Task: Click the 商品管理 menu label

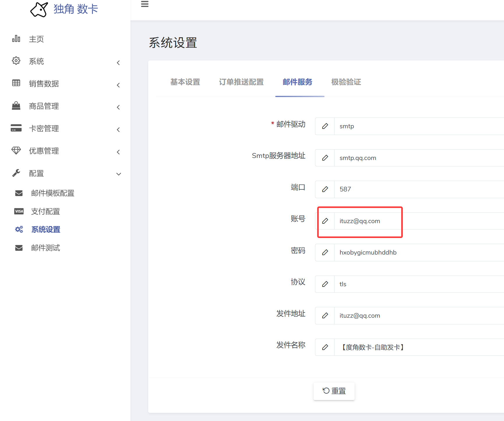Action: point(44,106)
